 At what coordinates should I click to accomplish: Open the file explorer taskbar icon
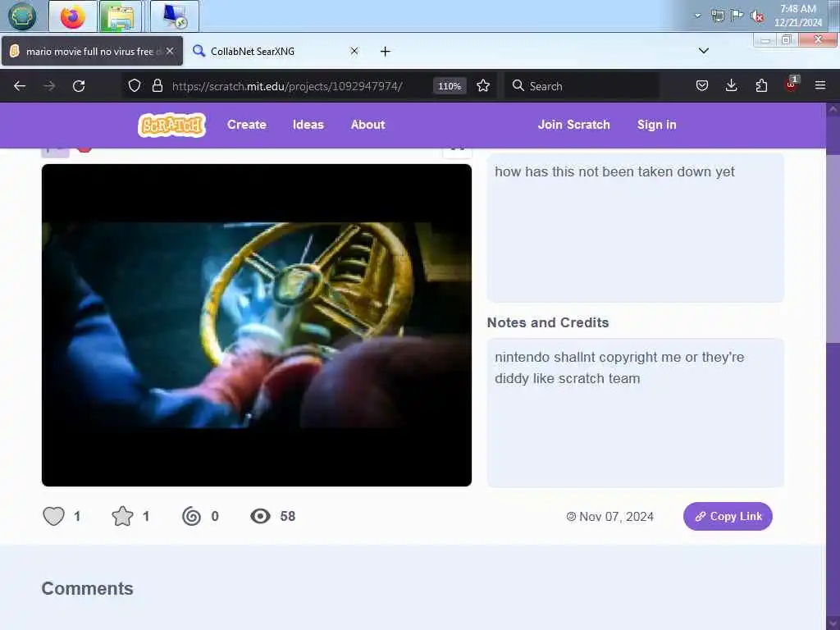[120, 16]
